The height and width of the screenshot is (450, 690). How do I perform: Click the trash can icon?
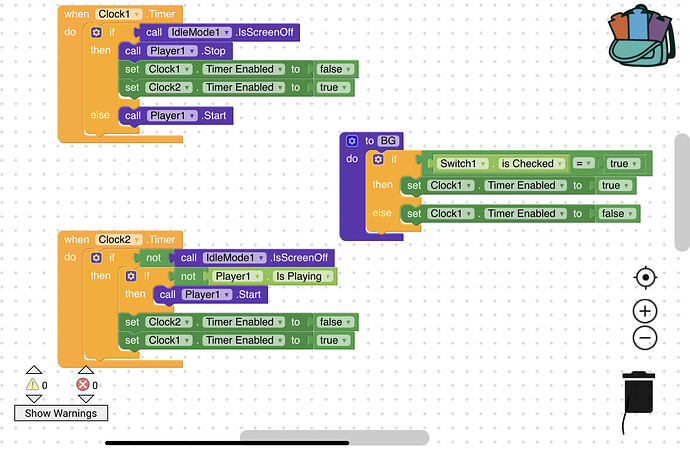(x=638, y=391)
